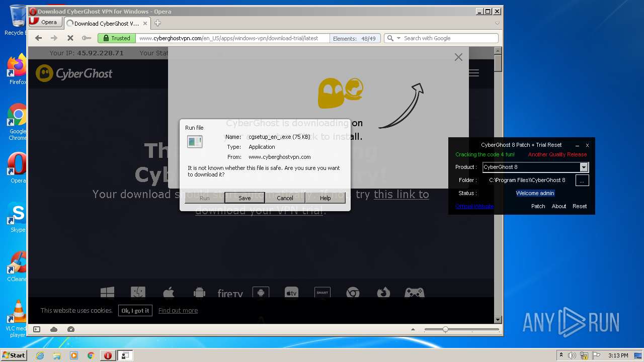This screenshot has width=644, height=362.
Task: Open the closed tabs dropdown at tab bar end
Action: tap(497, 23)
